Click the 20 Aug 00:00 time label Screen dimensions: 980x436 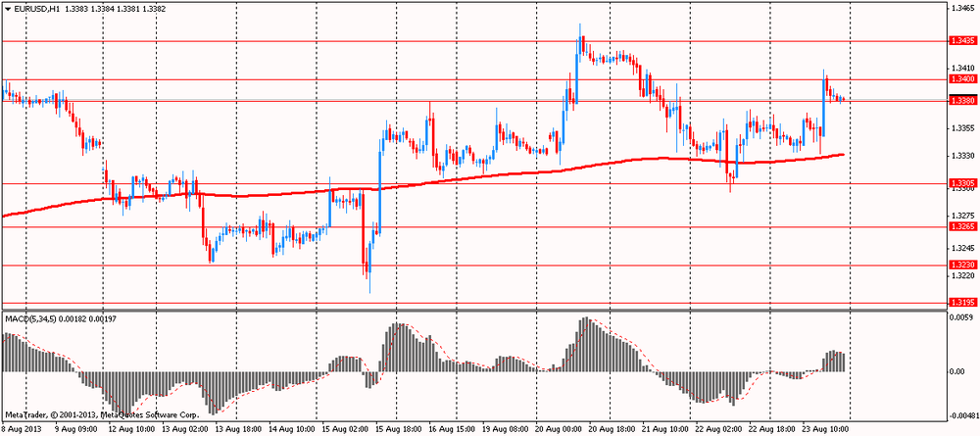point(558,430)
